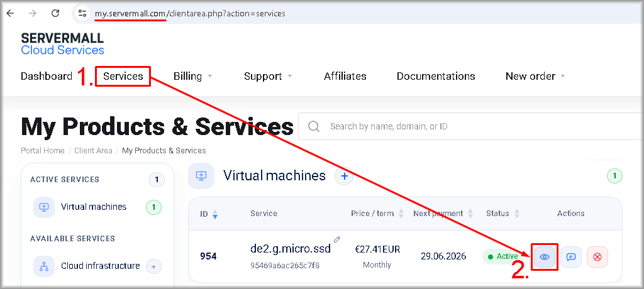This screenshot has height=289, width=644.
Task: Click hash 95469a6ac265c7f8
Action: click(x=285, y=266)
